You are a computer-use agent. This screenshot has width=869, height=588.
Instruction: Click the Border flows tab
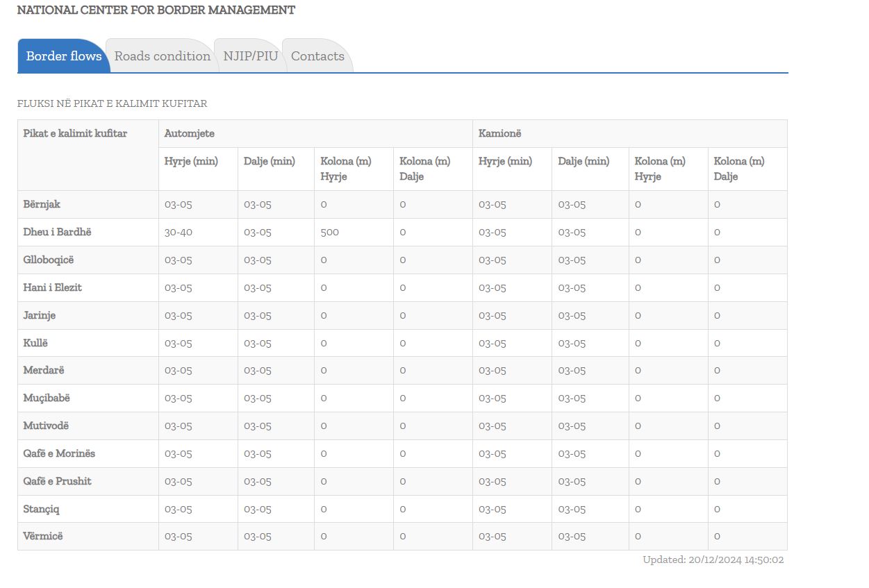(x=64, y=56)
